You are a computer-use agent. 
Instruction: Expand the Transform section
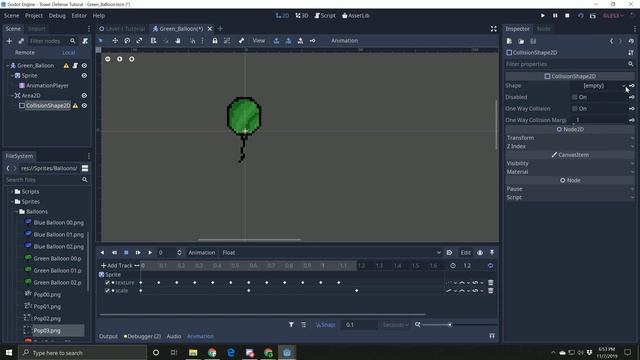569,138
